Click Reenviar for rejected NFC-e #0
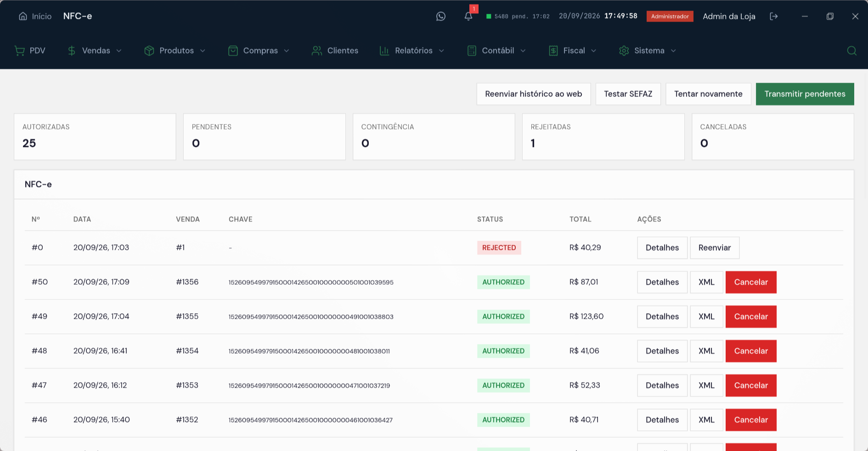Screen dimensions: 868x451 tap(715, 248)
